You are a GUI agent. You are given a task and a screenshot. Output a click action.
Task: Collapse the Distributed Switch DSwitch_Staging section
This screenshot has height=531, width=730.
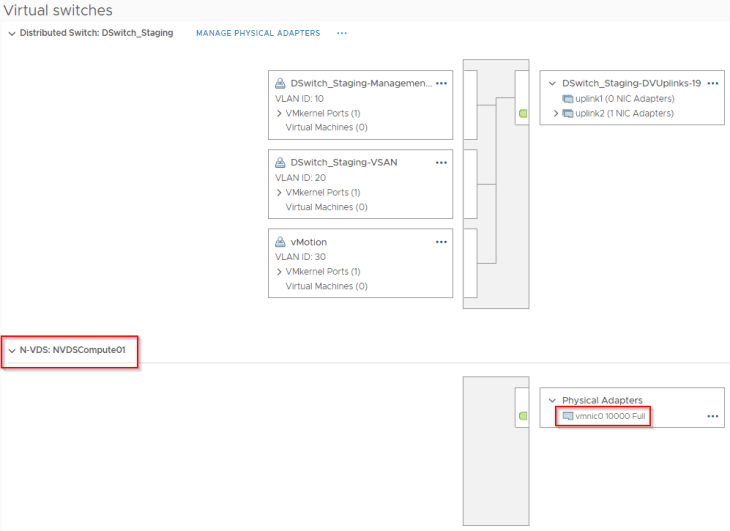point(12,33)
